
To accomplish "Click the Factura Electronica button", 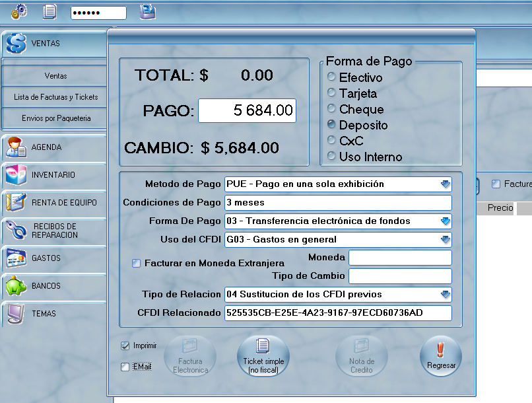I will pyautogui.click(x=190, y=356).
